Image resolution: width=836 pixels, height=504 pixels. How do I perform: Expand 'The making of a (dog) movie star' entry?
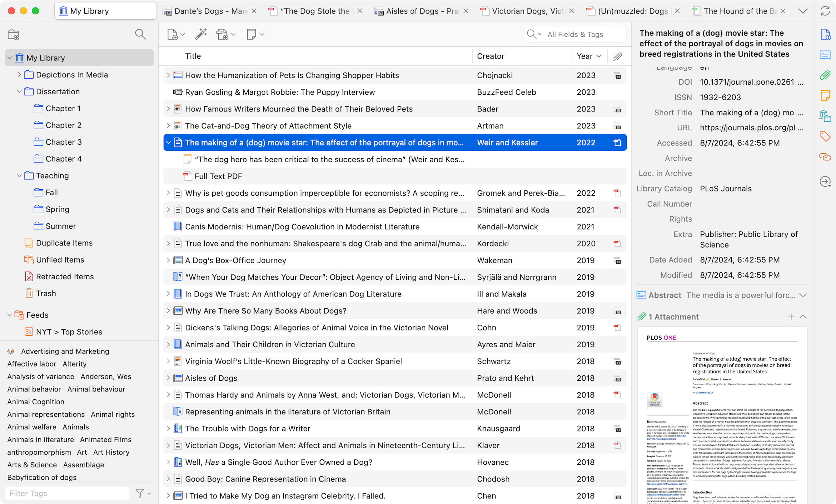point(168,142)
